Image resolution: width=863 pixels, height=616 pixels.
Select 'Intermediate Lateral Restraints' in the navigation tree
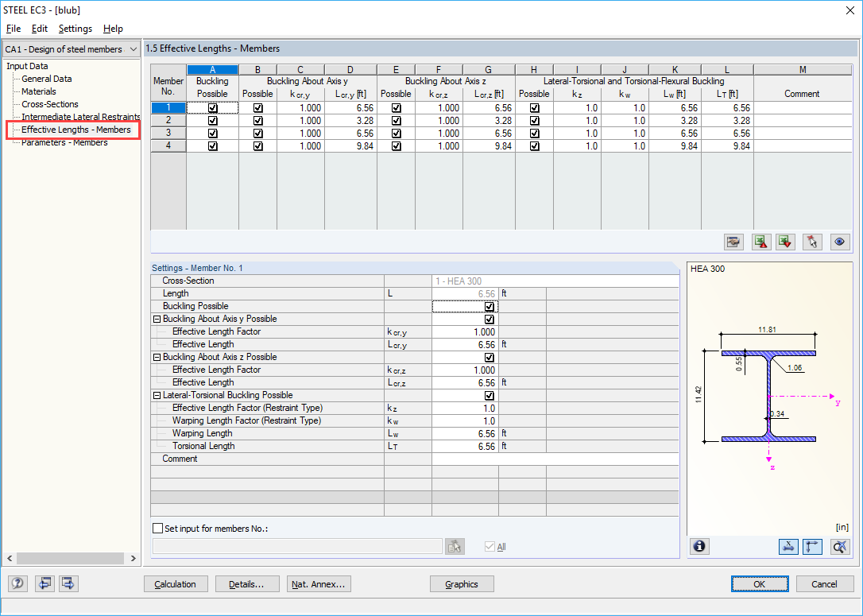click(x=79, y=117)
